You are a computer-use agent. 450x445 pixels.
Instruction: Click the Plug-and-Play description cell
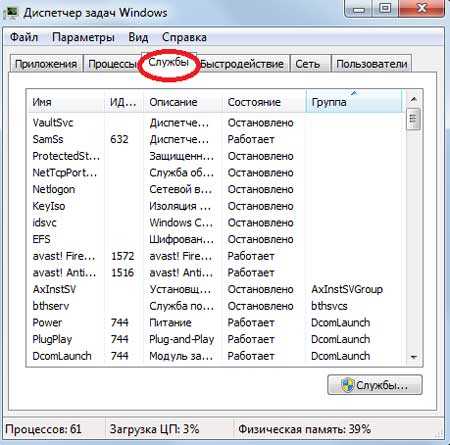click(x=182, y=339)
